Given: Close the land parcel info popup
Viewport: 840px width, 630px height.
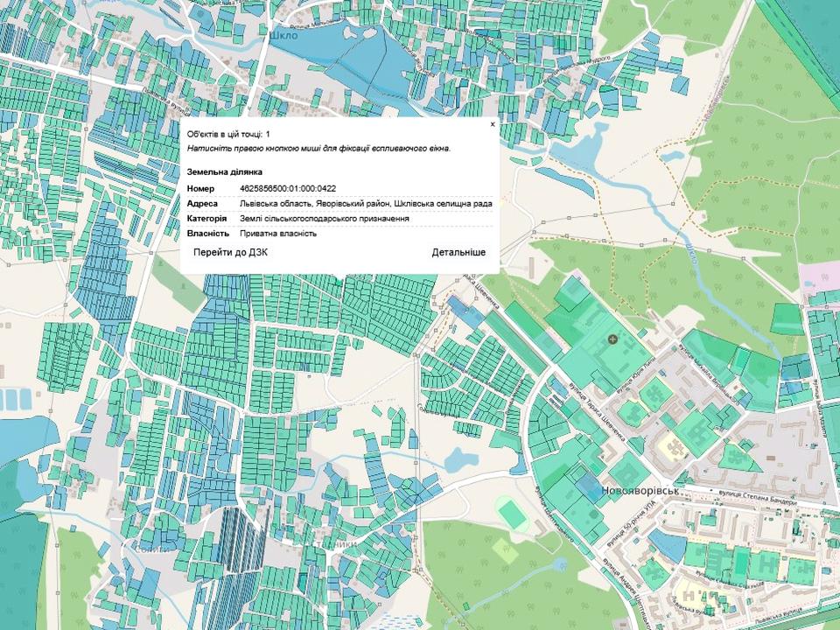Looking at the screenshot, I should (493, 125).
